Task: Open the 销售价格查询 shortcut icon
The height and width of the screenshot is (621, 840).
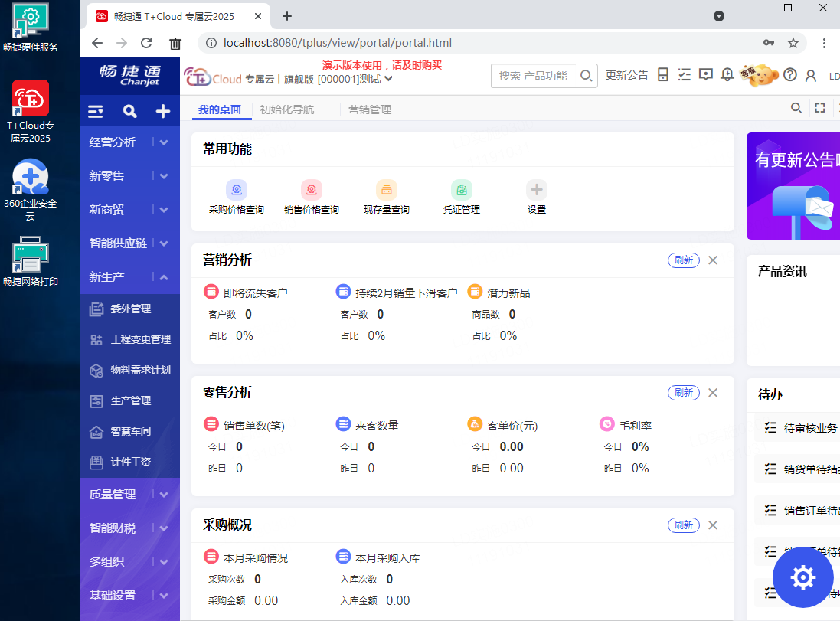Action: click(311, 190)
